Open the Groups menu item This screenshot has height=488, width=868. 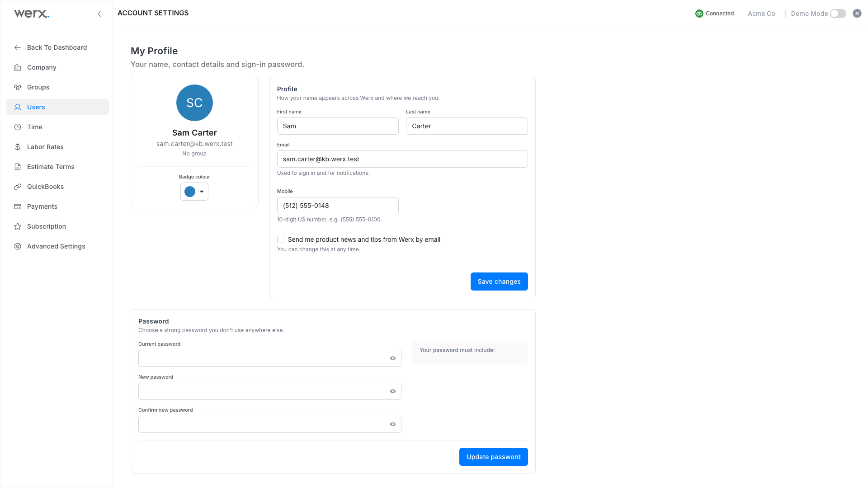point(57,87)
